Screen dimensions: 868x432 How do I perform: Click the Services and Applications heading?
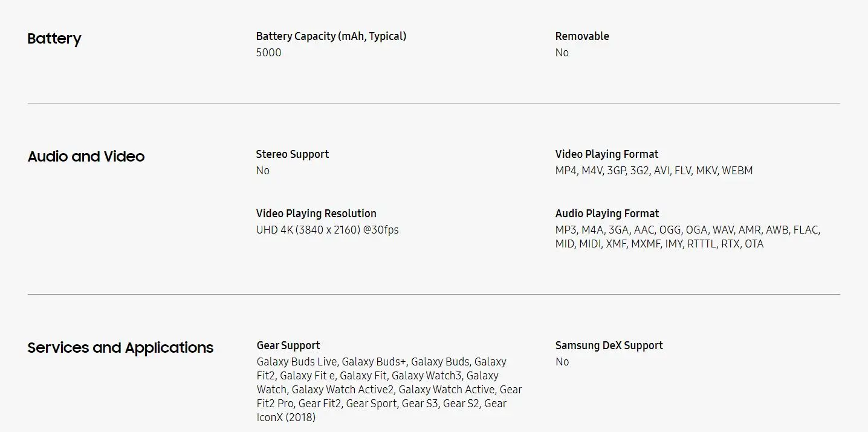pyautogui.click(x=120, y=348)
